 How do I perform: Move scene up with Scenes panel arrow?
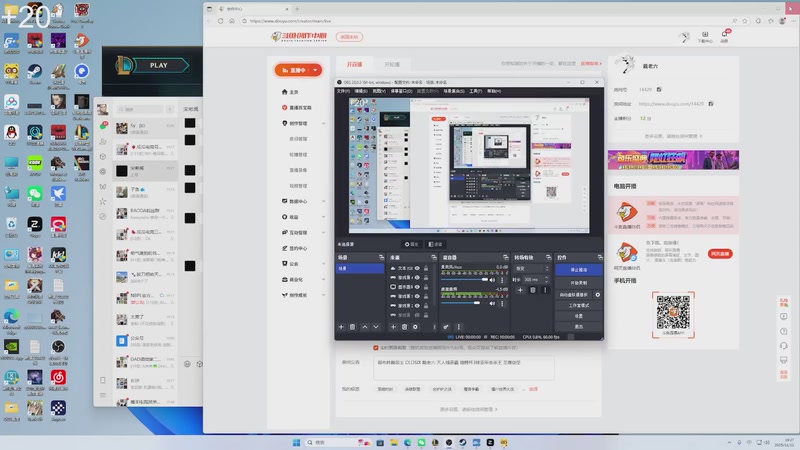click(x=365, y=327)
